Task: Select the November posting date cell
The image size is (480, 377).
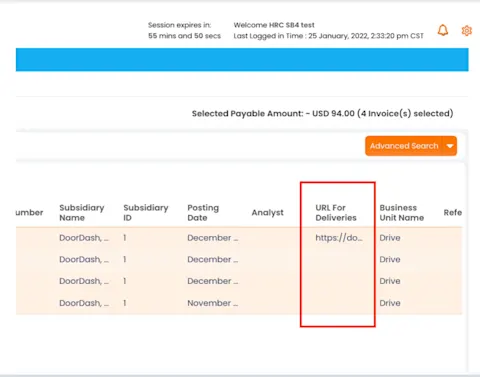Action: (213, 303)
